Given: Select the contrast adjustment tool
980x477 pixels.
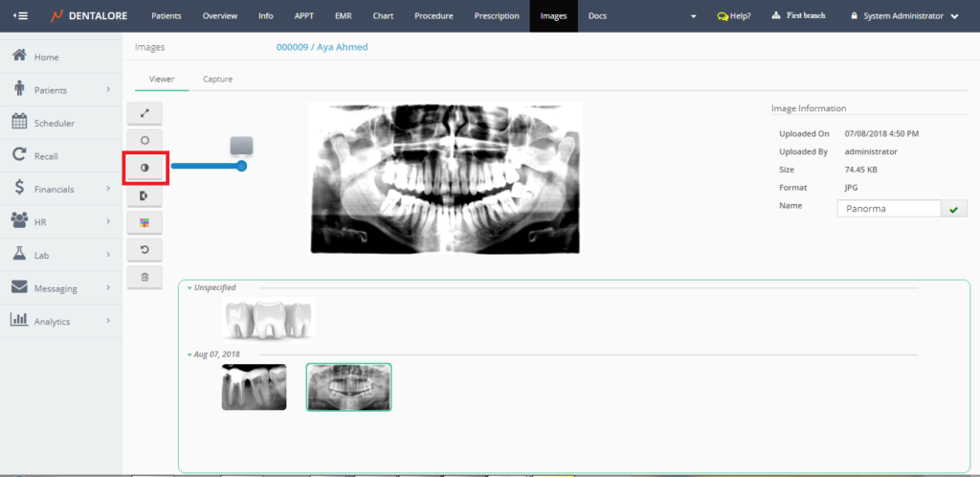Looking at the screenshot, I should [x=145, y=168].
